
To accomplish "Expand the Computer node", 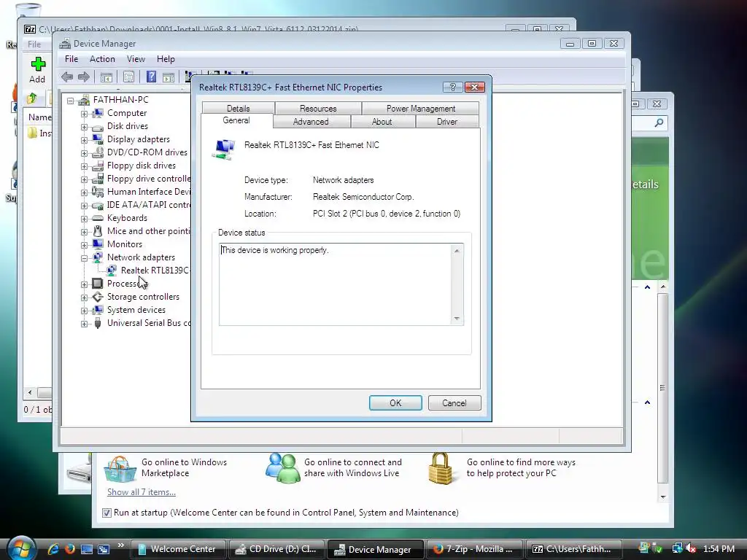I will coord(85,114).
